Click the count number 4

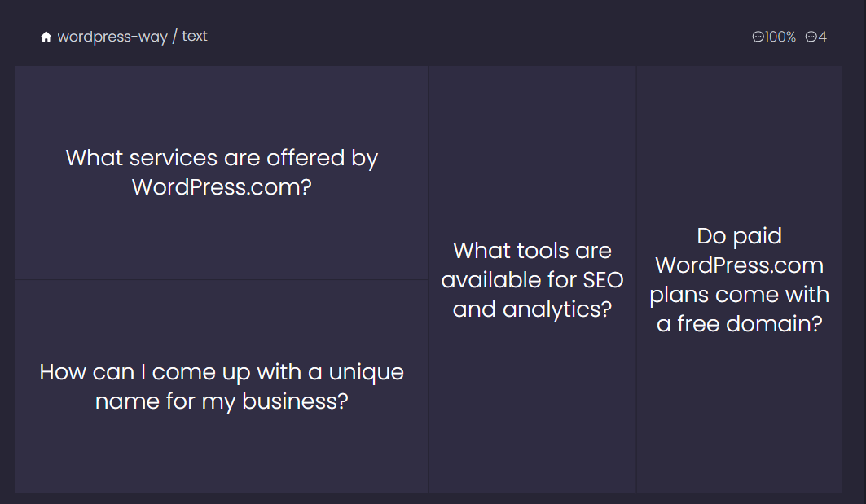tap(822, 37)
